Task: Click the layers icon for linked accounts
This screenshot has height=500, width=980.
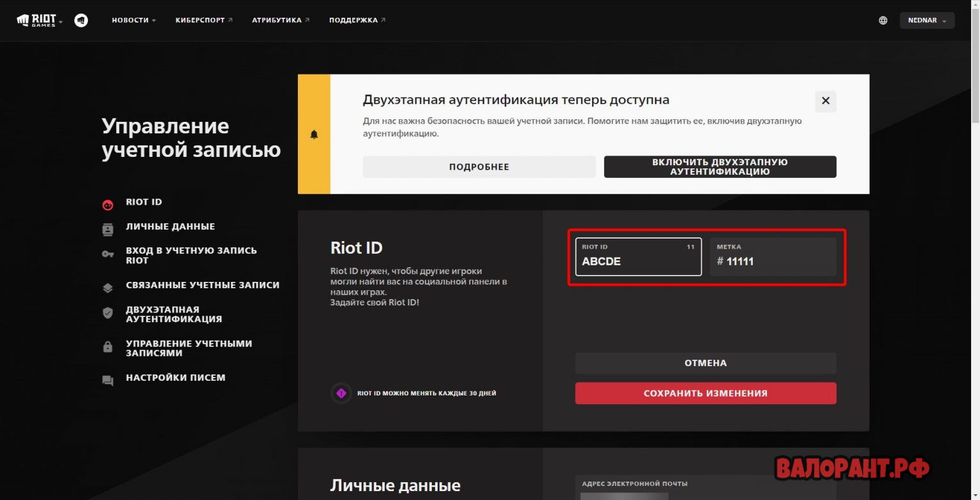Action: tap(108, 288)
